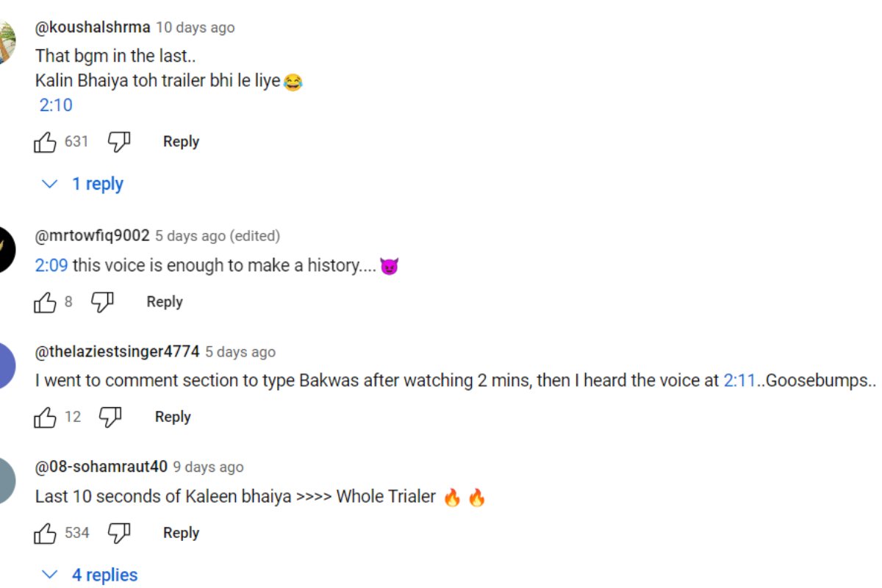Reply to @08-sohamraut40's comment
Screen dimensions: 882x588
[x=181, y=533]
